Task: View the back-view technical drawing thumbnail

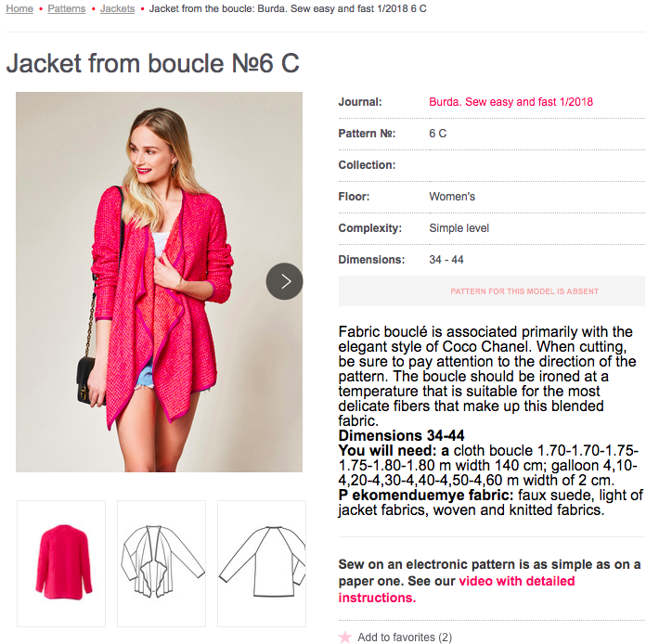Action: 262,563
